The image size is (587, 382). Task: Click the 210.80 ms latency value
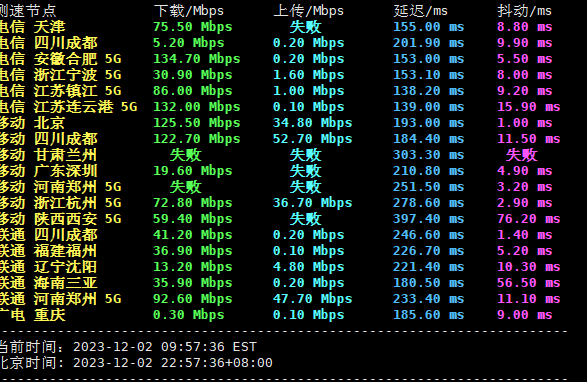point(429,171)
